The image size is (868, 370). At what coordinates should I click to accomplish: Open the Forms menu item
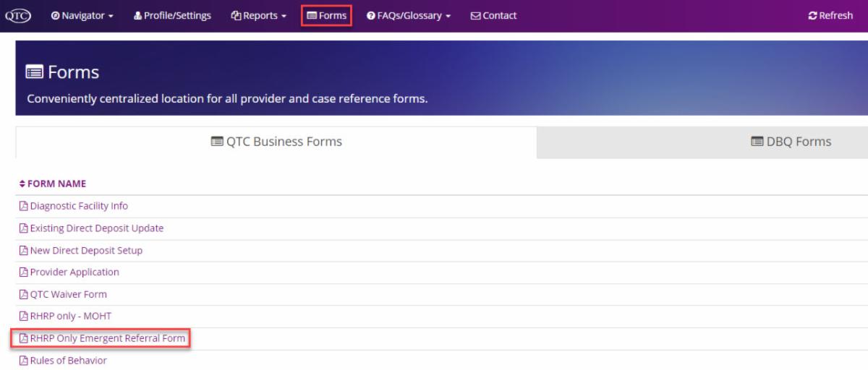(327, 16)
